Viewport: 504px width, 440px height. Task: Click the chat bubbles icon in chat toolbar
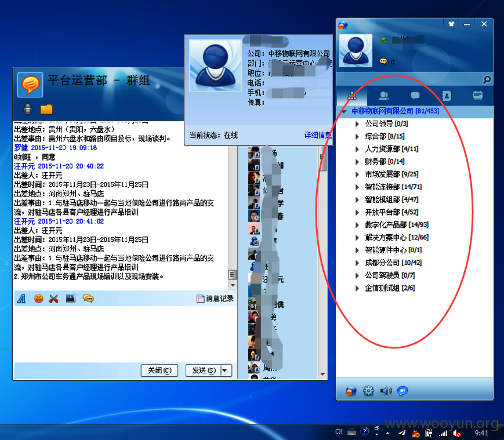point(88,299)
